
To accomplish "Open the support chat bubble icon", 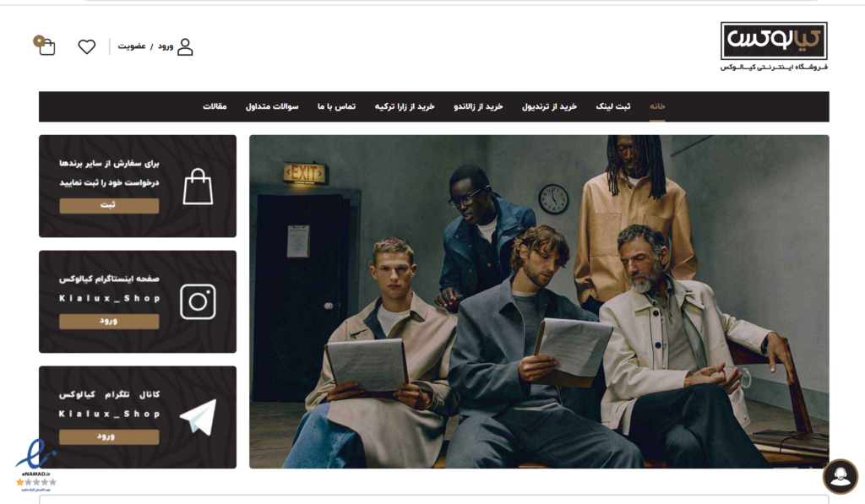I will coord(841,476).
